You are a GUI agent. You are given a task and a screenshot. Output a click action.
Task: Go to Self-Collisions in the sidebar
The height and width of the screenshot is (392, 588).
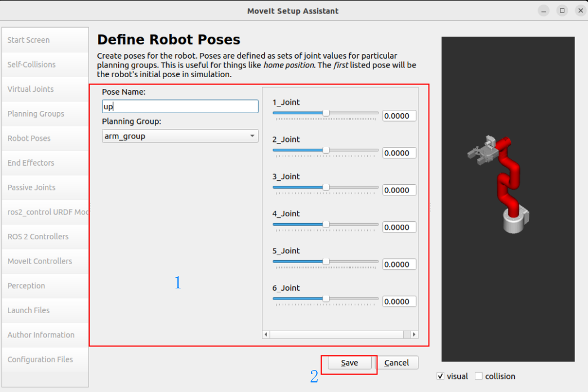point(45,65)
